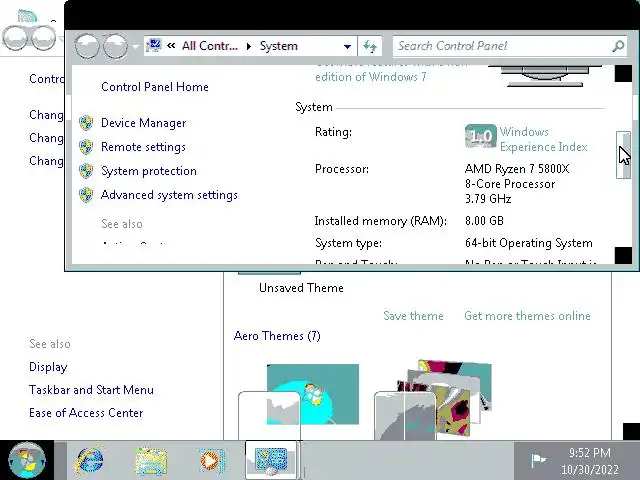
Task: Click the back button in System window
Action: click(x=87, y=46)
